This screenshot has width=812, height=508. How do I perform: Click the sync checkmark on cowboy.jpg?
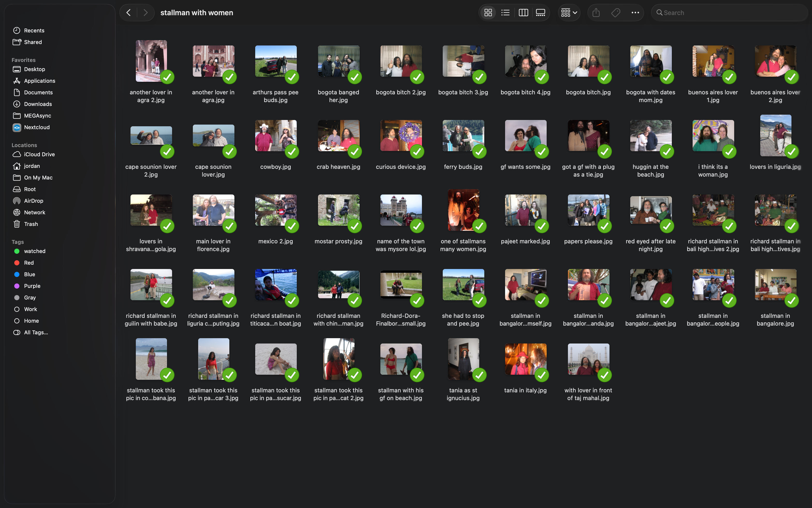pyautogui.click(x=292, y=151)
